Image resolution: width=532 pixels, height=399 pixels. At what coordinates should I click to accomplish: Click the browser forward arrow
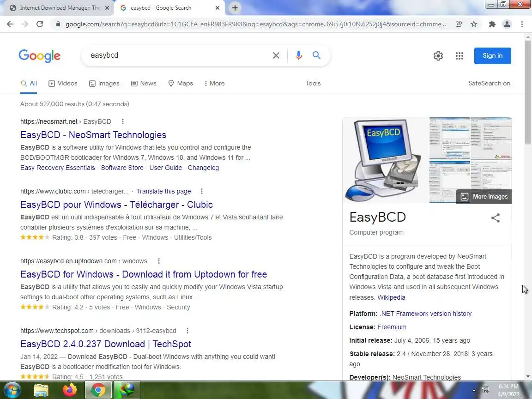coord(25,24)
